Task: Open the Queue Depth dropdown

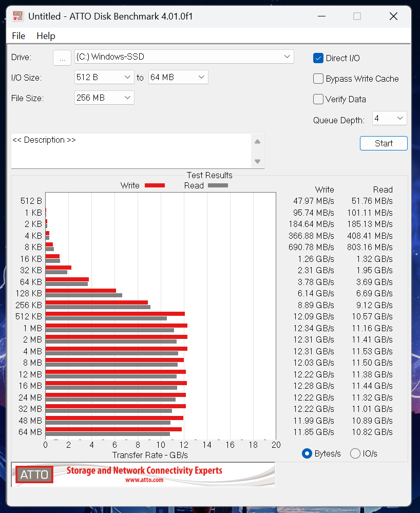Action: (x=390, y=118)
